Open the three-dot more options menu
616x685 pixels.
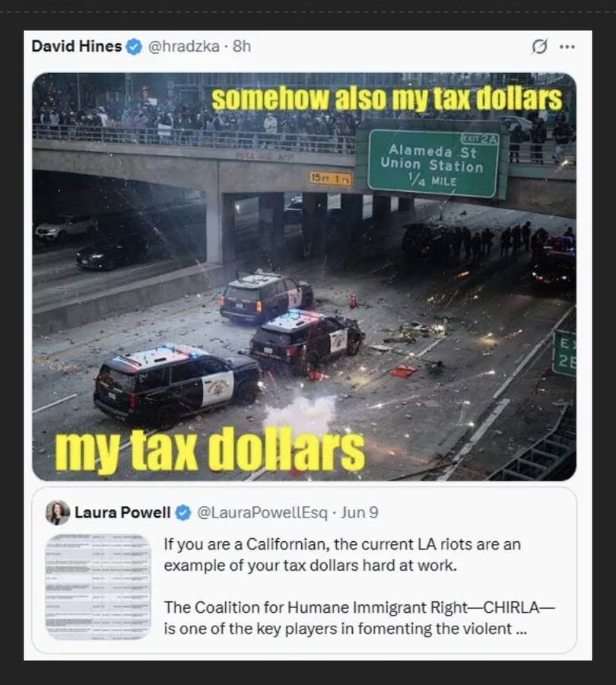[x=567, y=46]
